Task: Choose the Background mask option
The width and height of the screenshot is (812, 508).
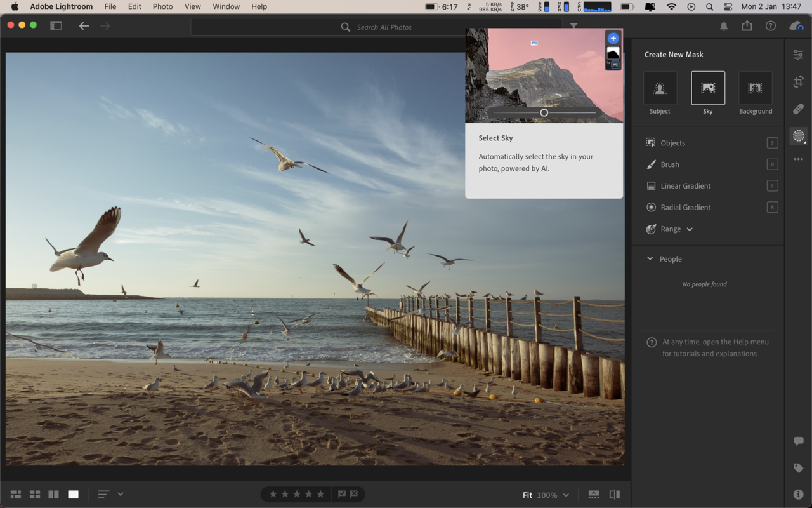Action: tap(755, 87)
